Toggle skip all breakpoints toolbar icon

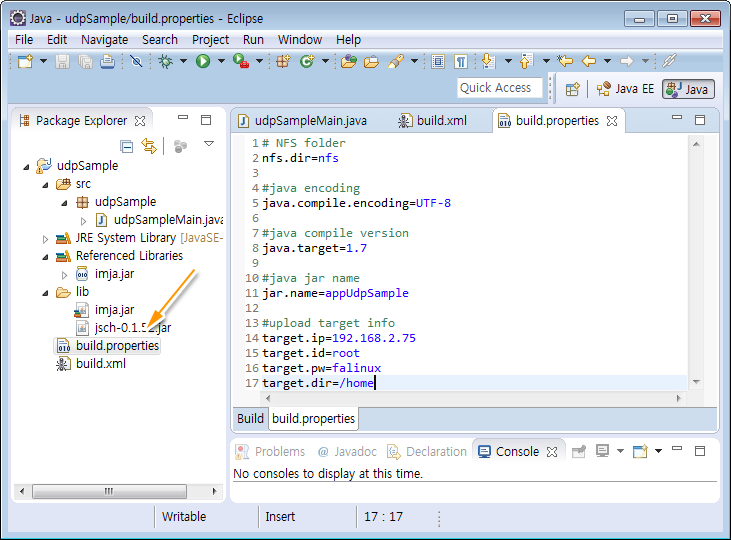pos(136,61)
